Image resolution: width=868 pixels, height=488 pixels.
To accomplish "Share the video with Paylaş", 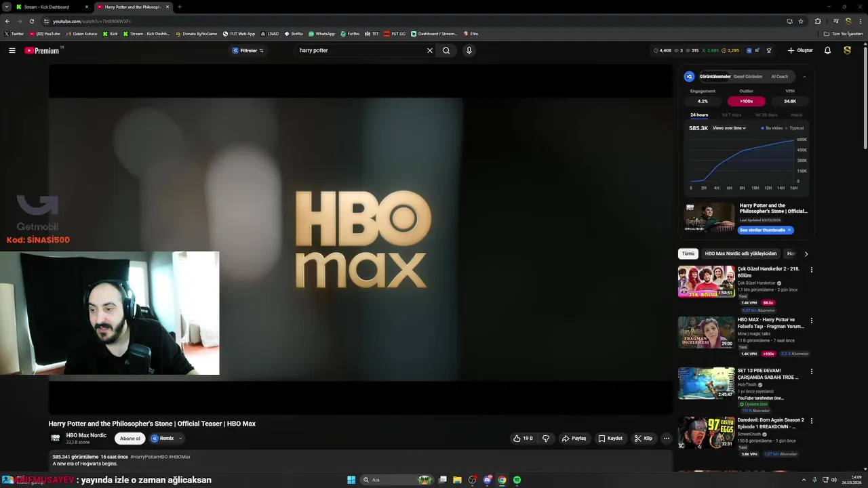I will tap(574, 439).
